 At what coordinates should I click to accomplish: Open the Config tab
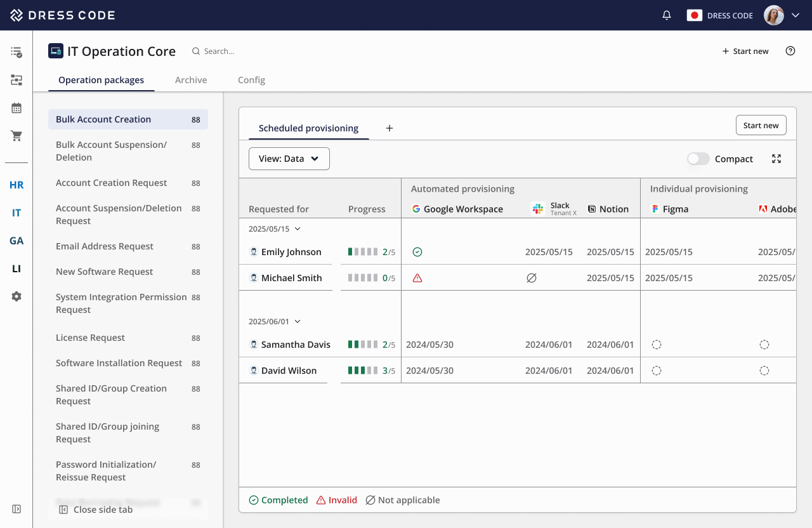(251, 80)
